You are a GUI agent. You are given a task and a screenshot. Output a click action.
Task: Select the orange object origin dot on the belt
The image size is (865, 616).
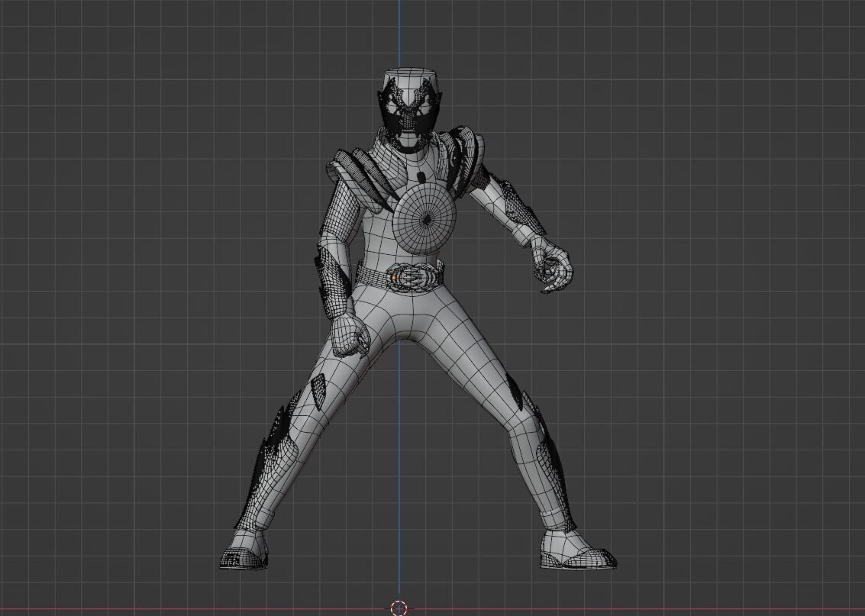tap(393, 279)
